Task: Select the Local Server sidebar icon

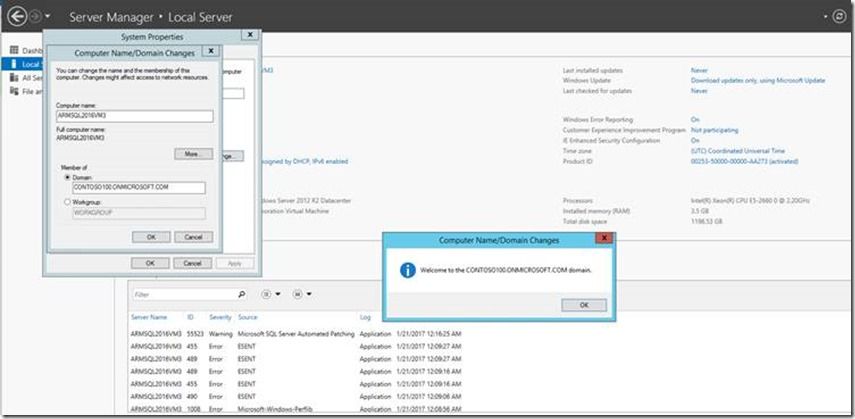Action: click(x=14, y=64)
